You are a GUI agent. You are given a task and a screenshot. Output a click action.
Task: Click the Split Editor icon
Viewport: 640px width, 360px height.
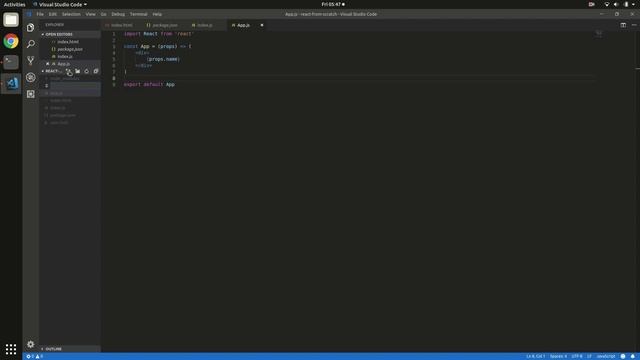[623, 25]
